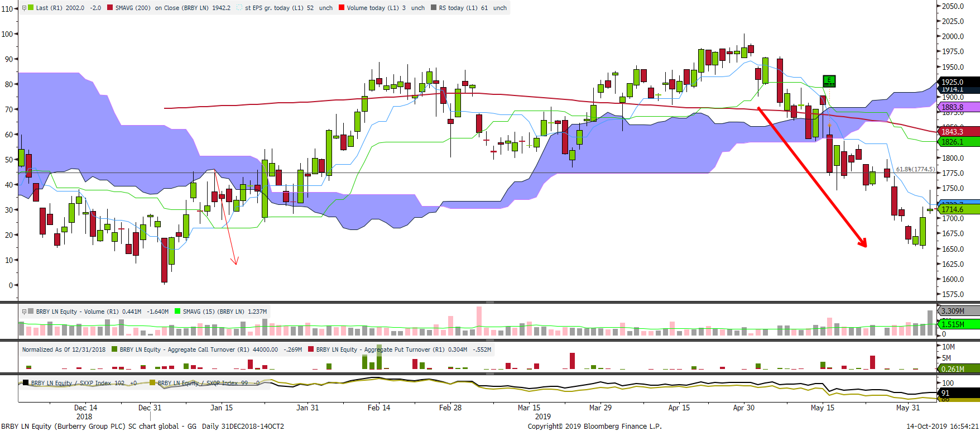Click the 110 left axis label

7,9
